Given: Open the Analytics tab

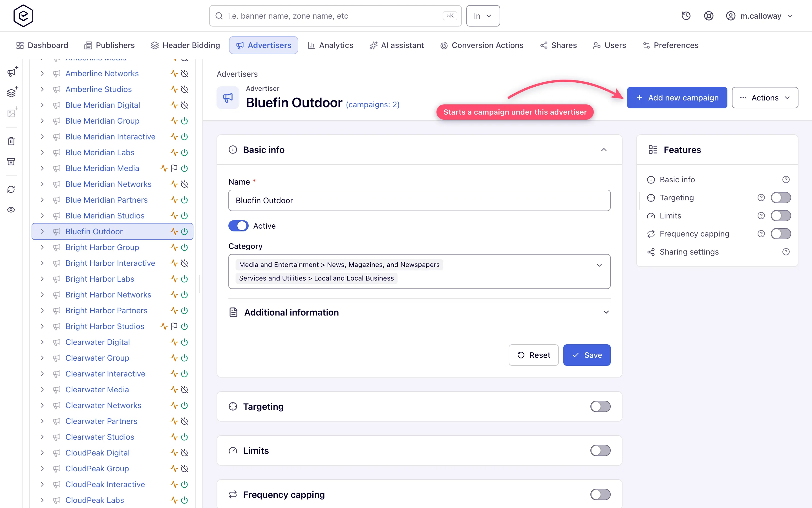Looking at the screenshot, I should [330, 45].
